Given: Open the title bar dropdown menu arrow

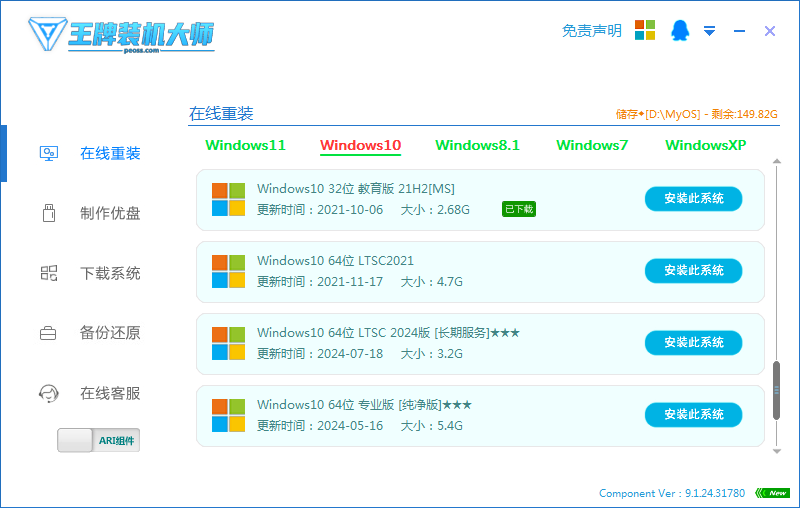Looking at the screenshot, I should [x=709, y=31].
